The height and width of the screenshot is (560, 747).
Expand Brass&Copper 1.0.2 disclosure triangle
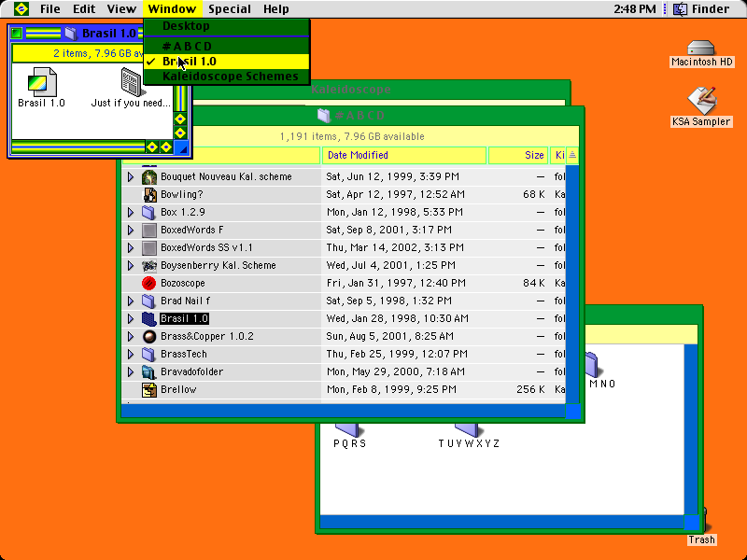pos(131,336)
